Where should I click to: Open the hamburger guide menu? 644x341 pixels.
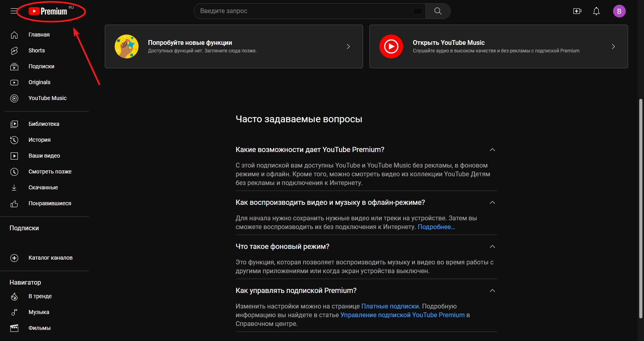tap(14, 11)
